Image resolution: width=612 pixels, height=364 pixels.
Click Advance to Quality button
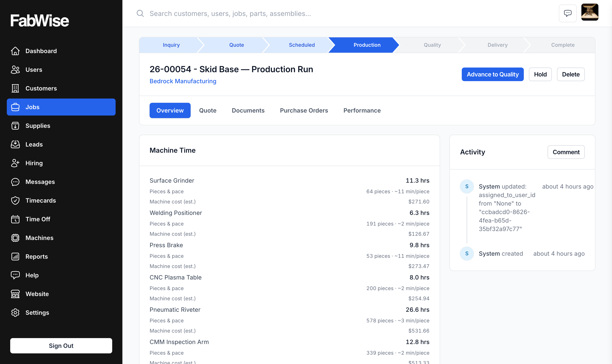[493, 74]
